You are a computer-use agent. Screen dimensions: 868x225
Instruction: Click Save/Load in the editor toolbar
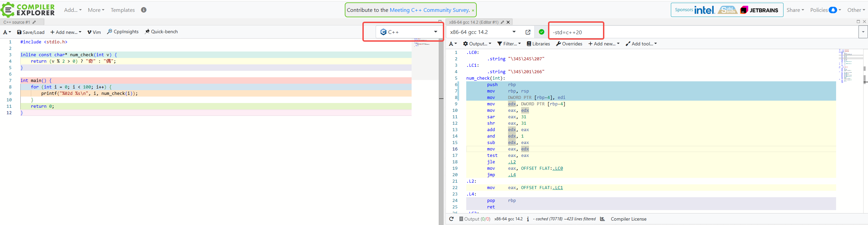point(31,32)
